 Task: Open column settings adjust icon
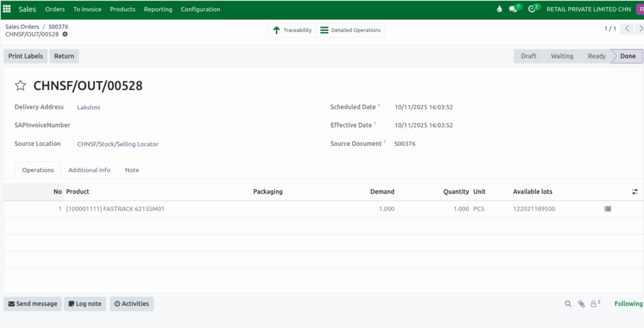[x=635, y=192]
